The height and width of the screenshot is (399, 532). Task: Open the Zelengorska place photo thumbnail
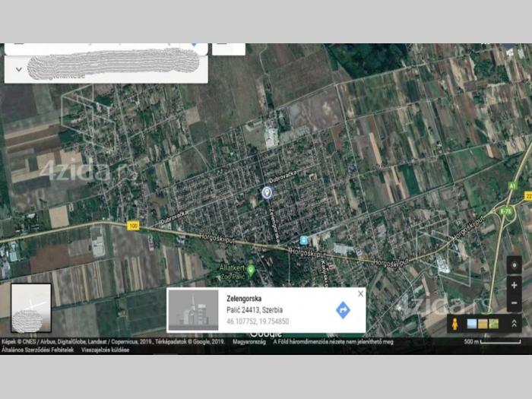[194, 310]
